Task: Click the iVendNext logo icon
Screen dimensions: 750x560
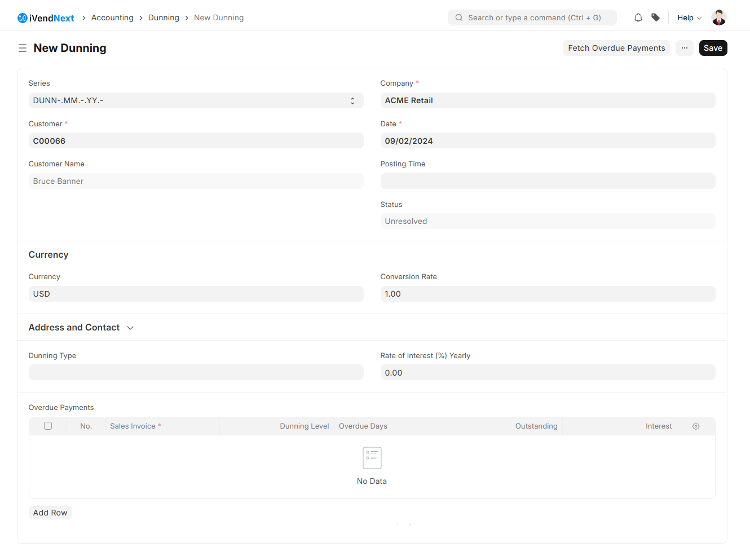Action: click(x=23, y=18)
